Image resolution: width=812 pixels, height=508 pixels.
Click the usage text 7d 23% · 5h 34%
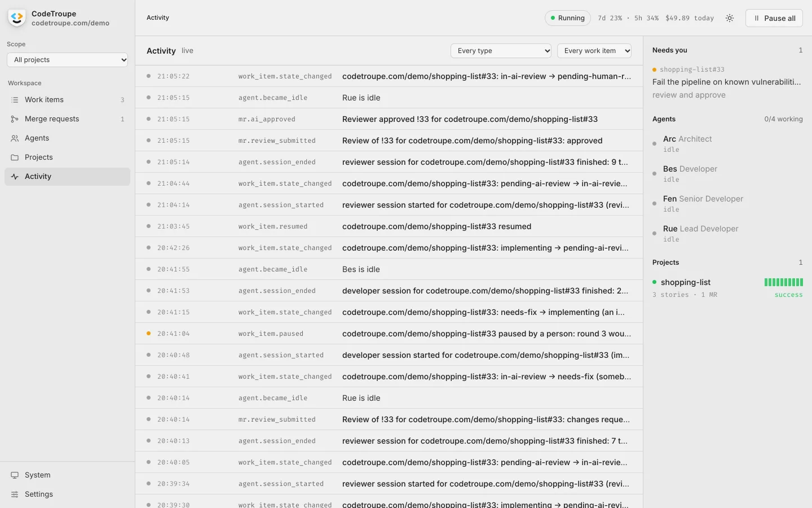pyautogui.click(x=628, y=18)
